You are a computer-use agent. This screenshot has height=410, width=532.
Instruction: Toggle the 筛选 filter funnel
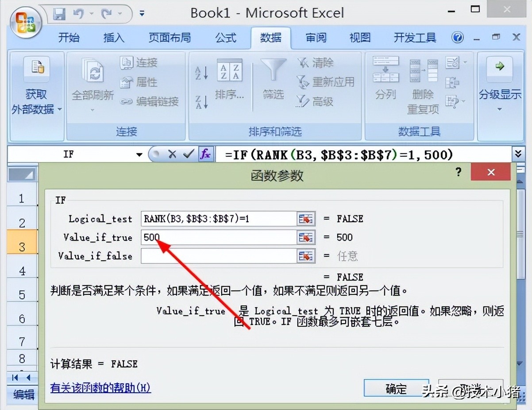pyautogui.click(x=273, y=80)
